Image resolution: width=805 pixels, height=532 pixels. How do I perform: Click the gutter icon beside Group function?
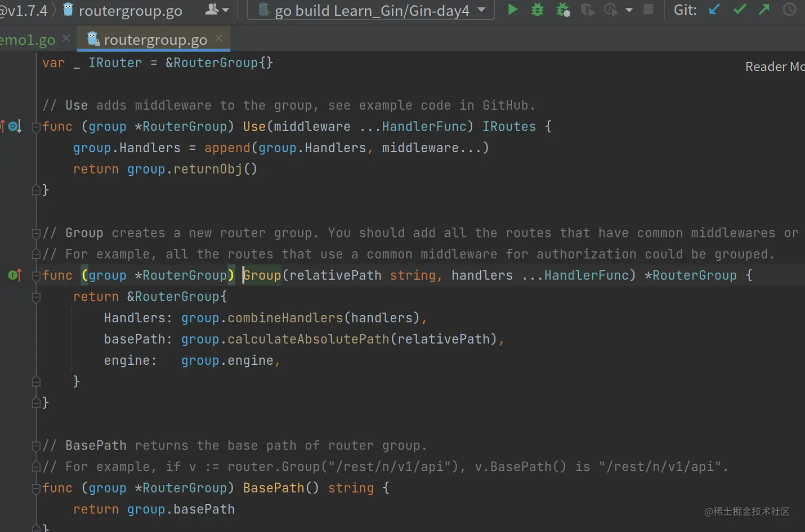(x=15, y=275)
